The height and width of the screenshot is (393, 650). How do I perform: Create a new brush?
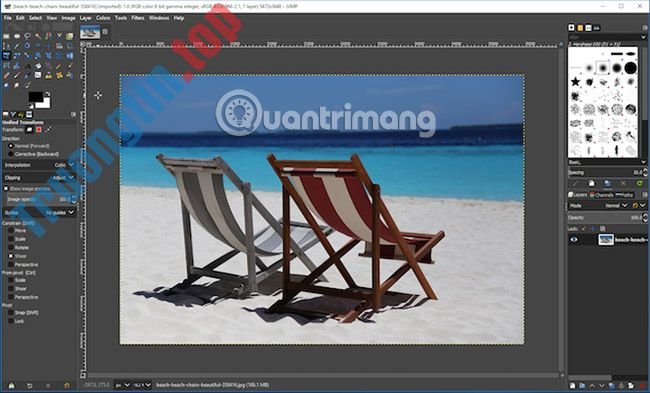point(592,183)
